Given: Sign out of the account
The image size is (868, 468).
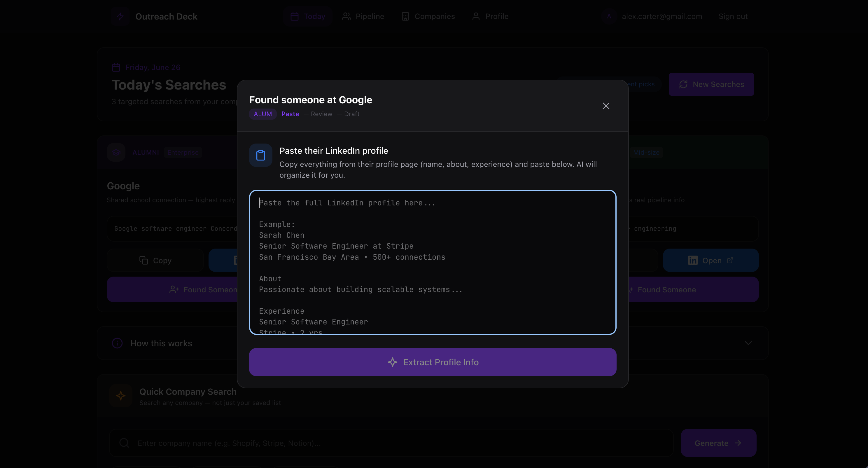Looking at the screenshot, I should pyautogui.click(x=733, y=16).
